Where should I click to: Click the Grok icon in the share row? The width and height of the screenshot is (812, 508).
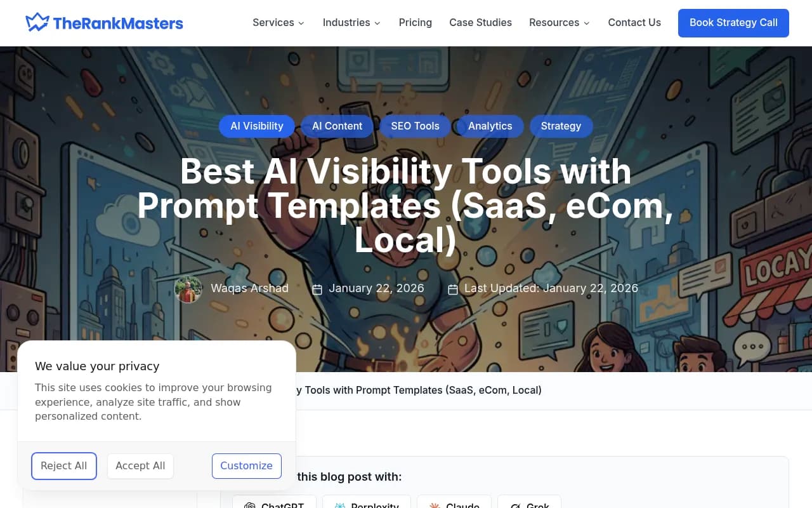(515, 505)
